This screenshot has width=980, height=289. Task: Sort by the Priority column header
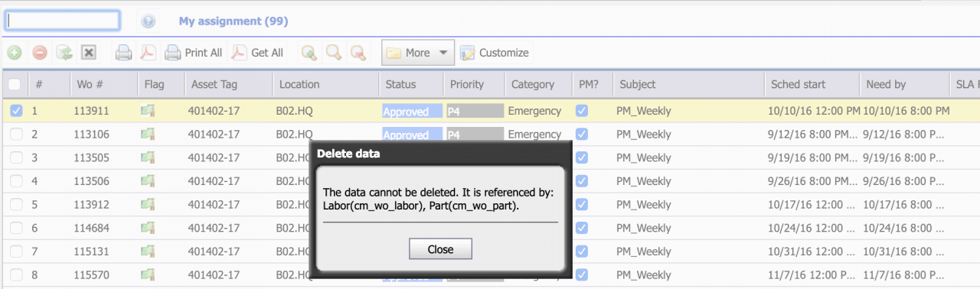click(x=467, y=84)
